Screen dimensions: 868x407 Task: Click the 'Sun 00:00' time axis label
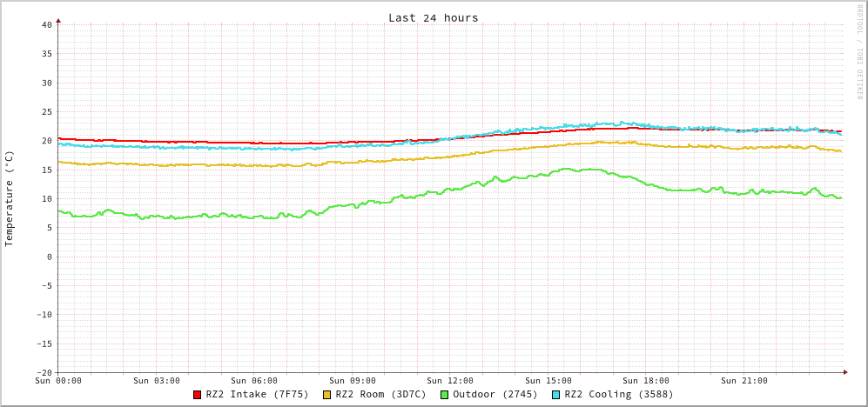click(x=58, y=381)
